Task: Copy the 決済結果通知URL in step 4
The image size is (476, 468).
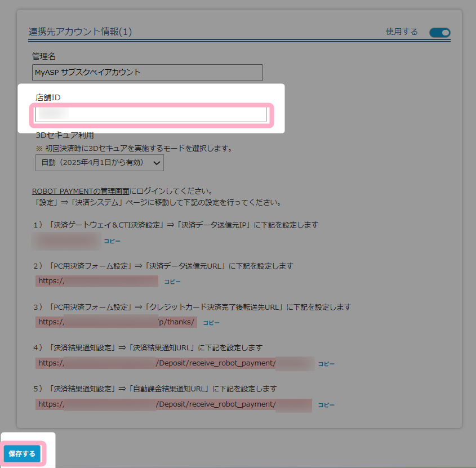Action: pyautogui.click(x=326, y=364)
